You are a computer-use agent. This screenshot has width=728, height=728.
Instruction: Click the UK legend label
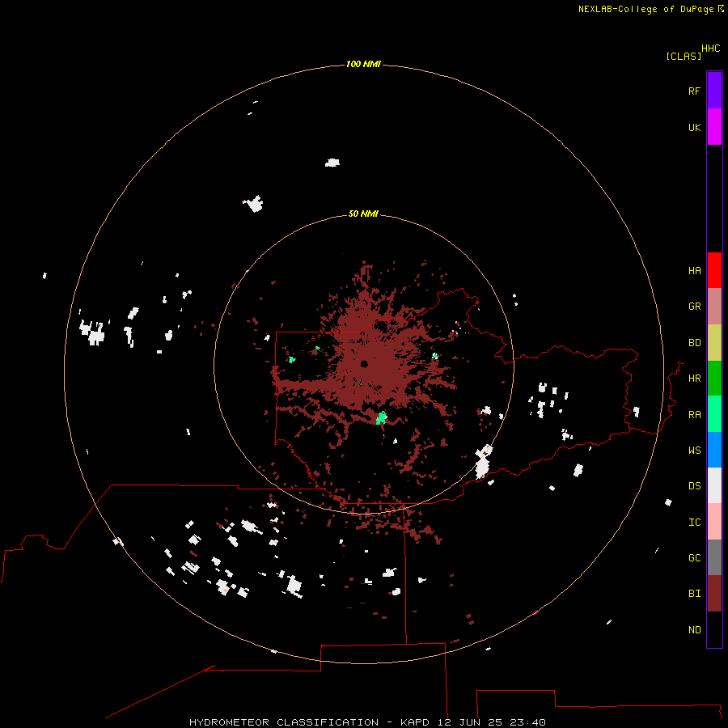pos(694,127)
